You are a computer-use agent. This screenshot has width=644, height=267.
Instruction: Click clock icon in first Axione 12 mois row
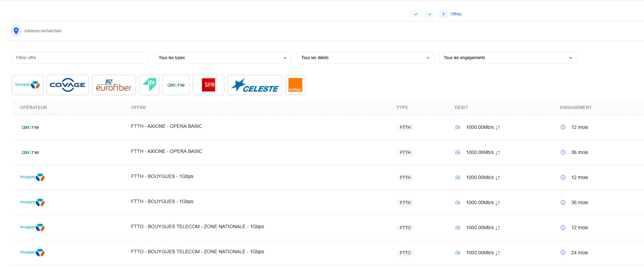(563, 127)
